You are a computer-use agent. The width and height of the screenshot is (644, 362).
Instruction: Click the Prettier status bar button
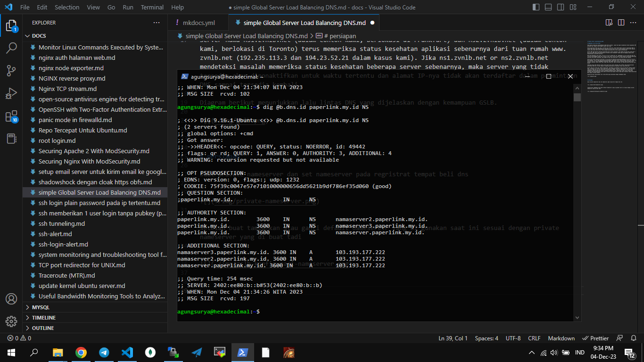point(595,338)
